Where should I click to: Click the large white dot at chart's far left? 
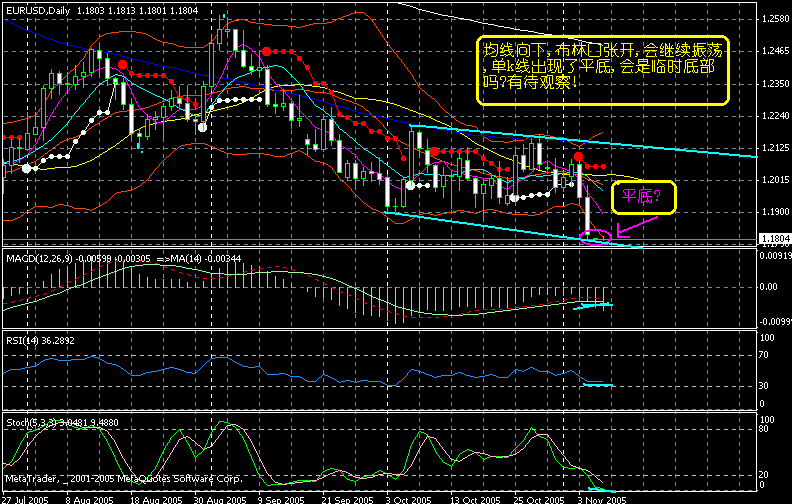click(x=27, y=169)
